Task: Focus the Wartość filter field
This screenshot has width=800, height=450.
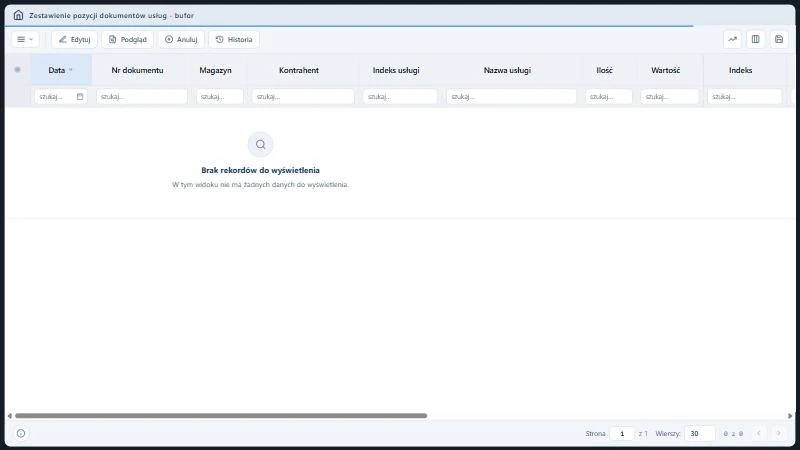Action: coord(669,96)
